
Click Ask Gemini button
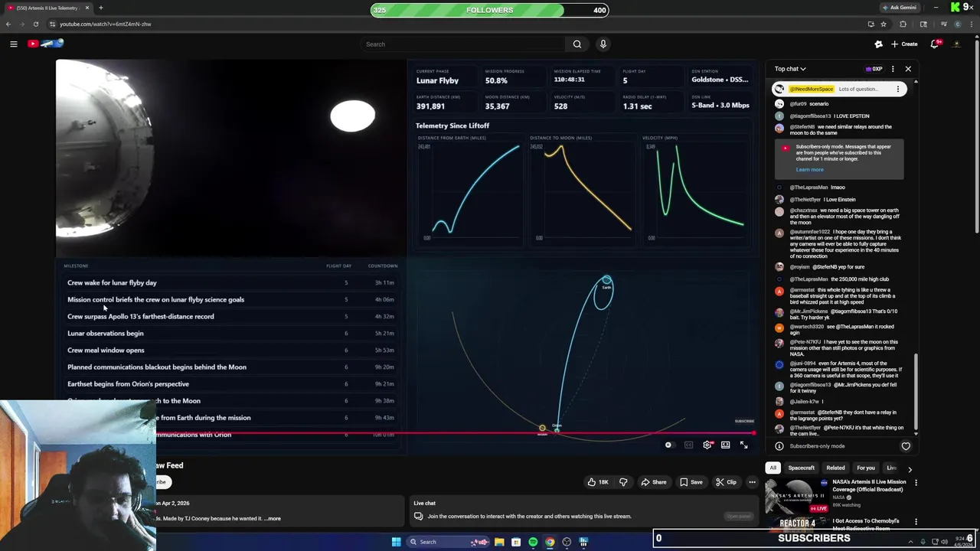pyautogui.click(x=899, y=8)
